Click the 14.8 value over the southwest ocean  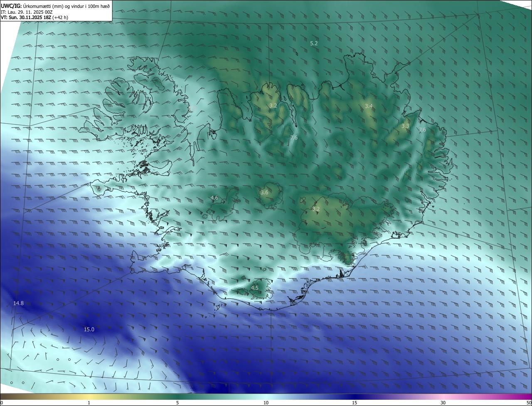tap(19, 303)
